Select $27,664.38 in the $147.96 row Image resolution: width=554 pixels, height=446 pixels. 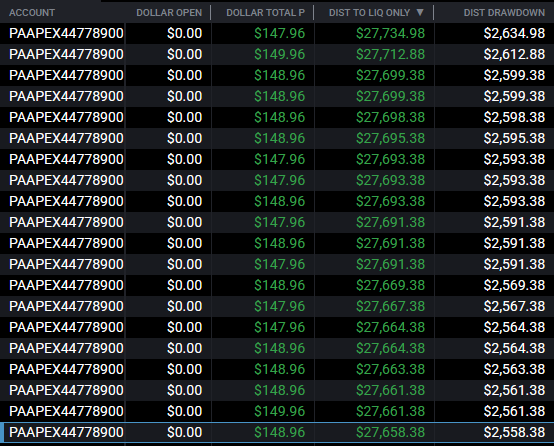(390, 327)
